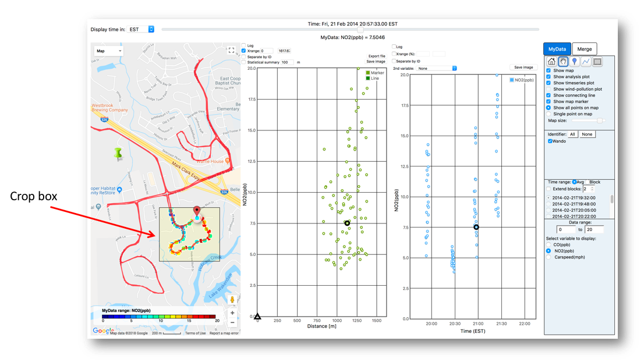
Task: Switch to the MyData tab
Action: pyautogui.click(x=557, y=49)
